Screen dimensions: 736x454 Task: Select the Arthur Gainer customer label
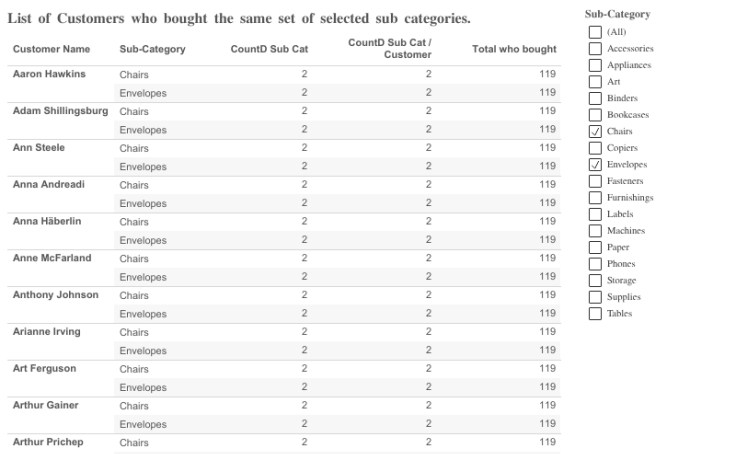[45, 405]
